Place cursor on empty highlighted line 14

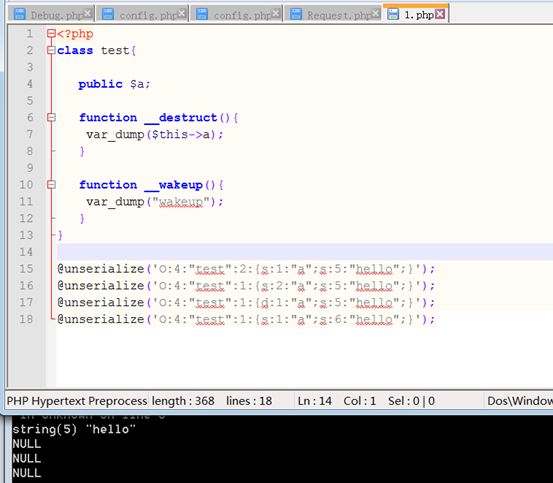click(x=305, y=252)
